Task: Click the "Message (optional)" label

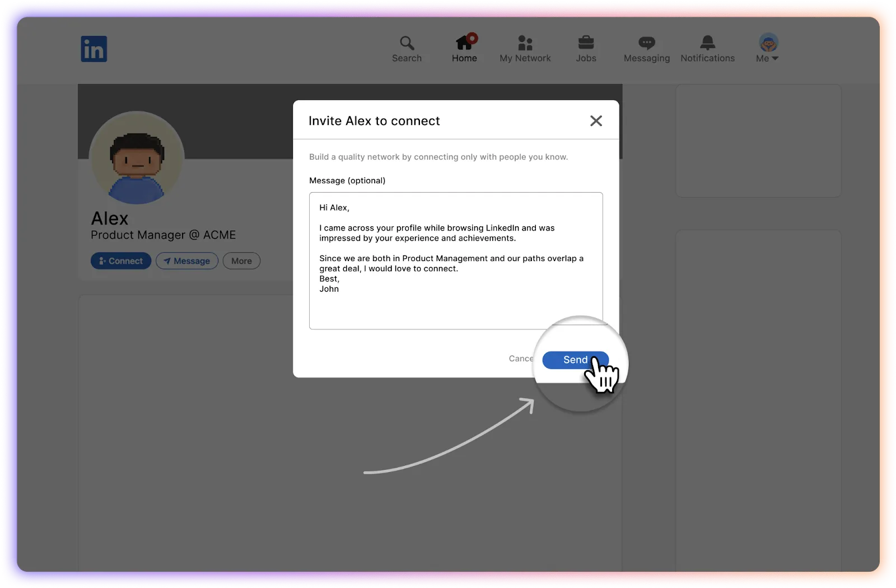Action: (347, 180)
